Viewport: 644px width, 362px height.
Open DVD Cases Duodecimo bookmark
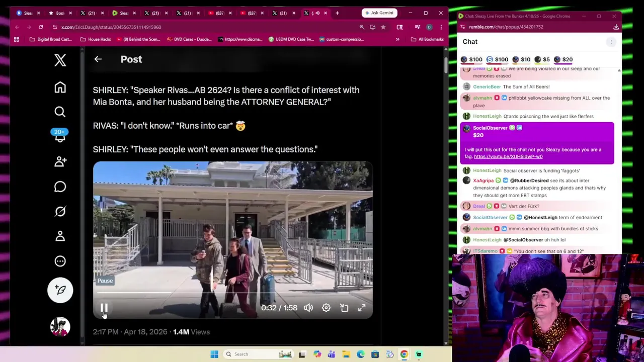pyautogui.click(x=189, y=39)
